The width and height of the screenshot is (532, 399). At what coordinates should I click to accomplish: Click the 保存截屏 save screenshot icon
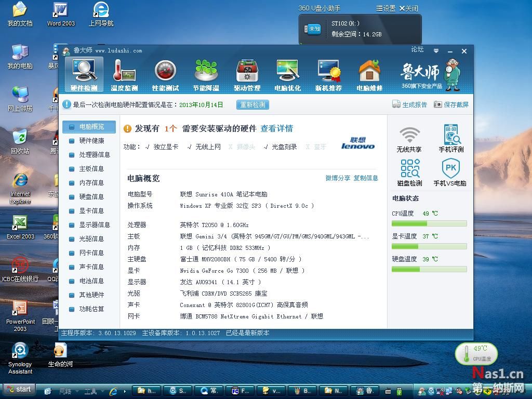click(437, 104)
